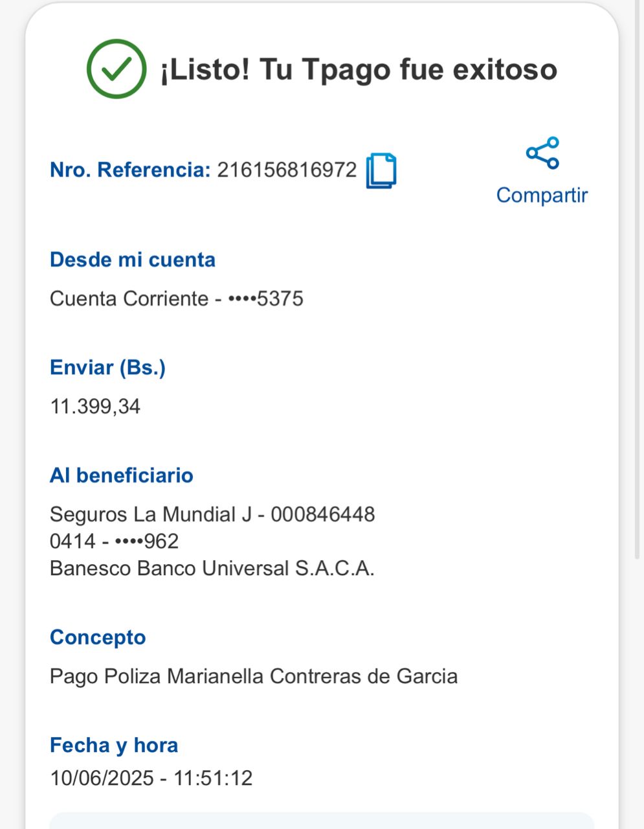
Task: Tap the Concepto heading
Action: pyautogui.click(x=98, y=637)
